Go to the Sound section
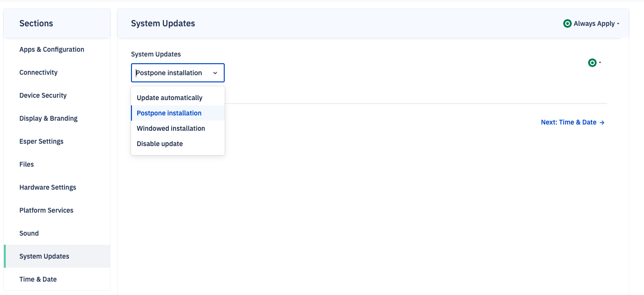Viewport: 644px width, 295px height. pos(57,233)
